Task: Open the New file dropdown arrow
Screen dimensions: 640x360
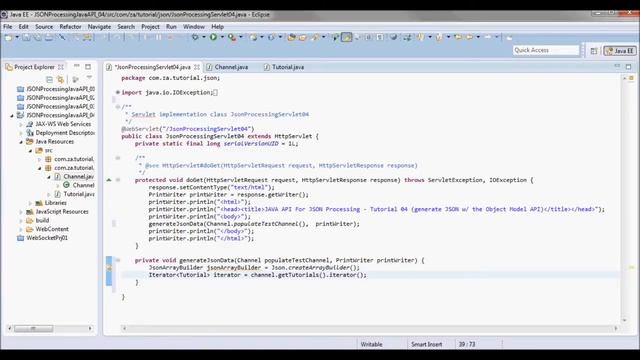Action: (x=17, y=37)
